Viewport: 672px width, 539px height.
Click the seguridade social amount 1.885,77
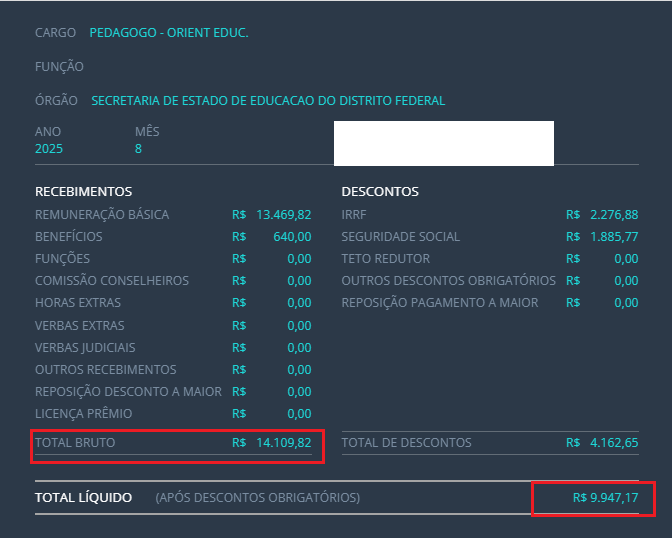613,237
